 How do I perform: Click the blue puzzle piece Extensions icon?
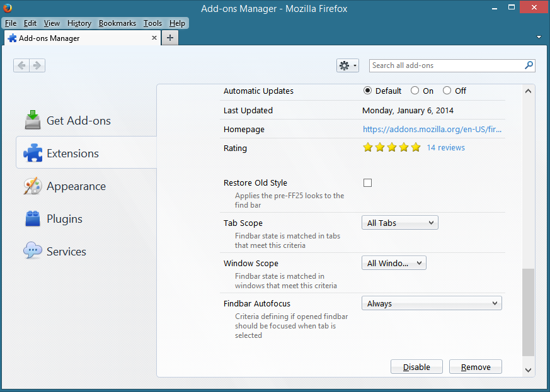tap(33, 153)
